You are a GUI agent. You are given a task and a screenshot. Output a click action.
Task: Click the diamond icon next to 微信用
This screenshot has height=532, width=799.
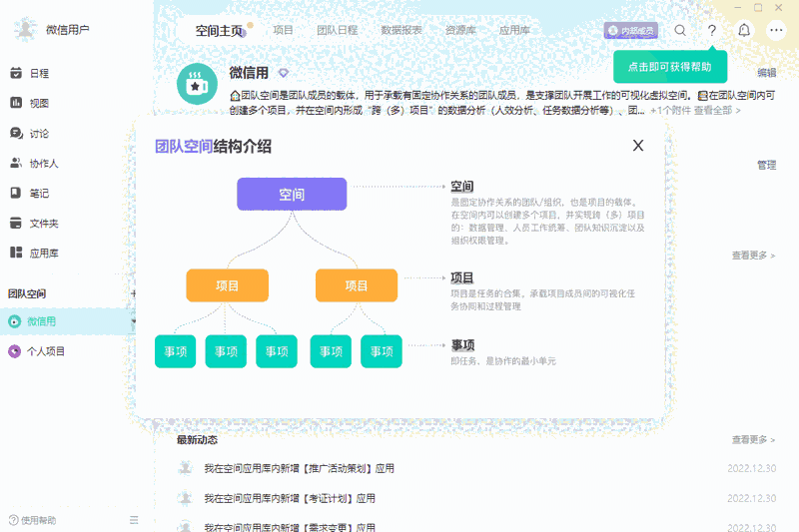(284, 73)
